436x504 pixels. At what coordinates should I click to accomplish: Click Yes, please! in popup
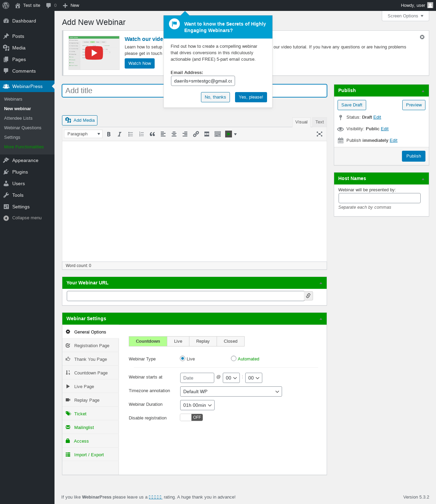pyautogui.click(x=251, y=97)
